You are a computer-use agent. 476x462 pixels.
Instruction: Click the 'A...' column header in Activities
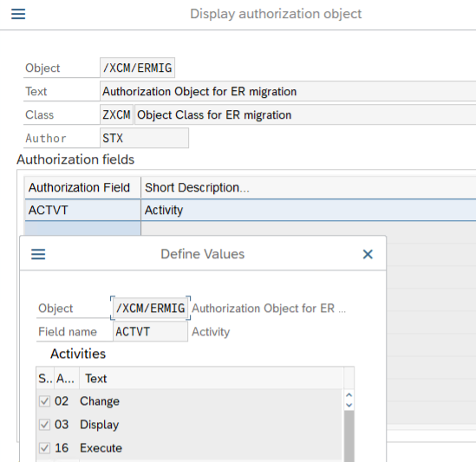click(67, 379)
